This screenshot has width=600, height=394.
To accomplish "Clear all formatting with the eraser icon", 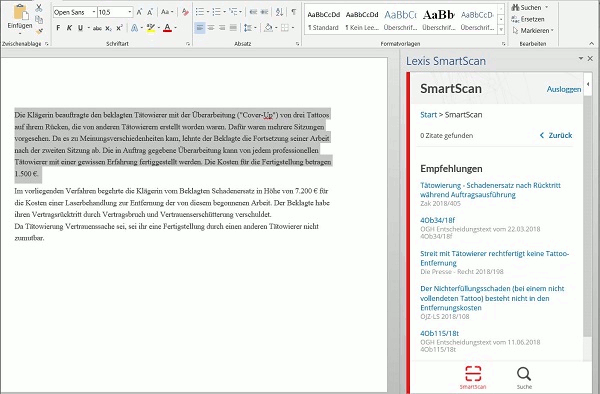I will (185, 12).
